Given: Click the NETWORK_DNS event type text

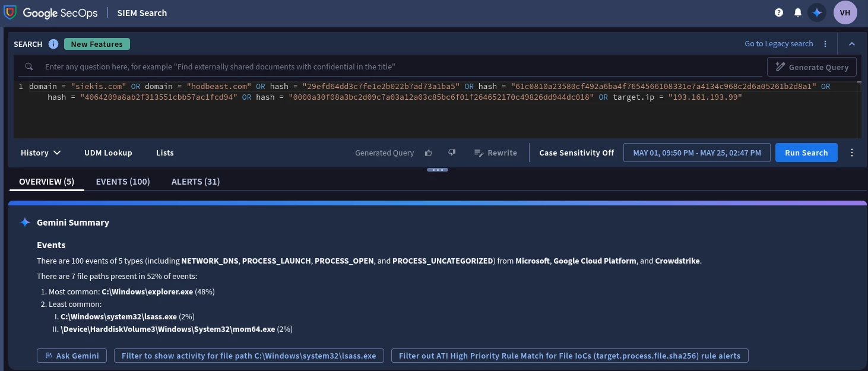Looking at the screenshot, I should (210, 261).
